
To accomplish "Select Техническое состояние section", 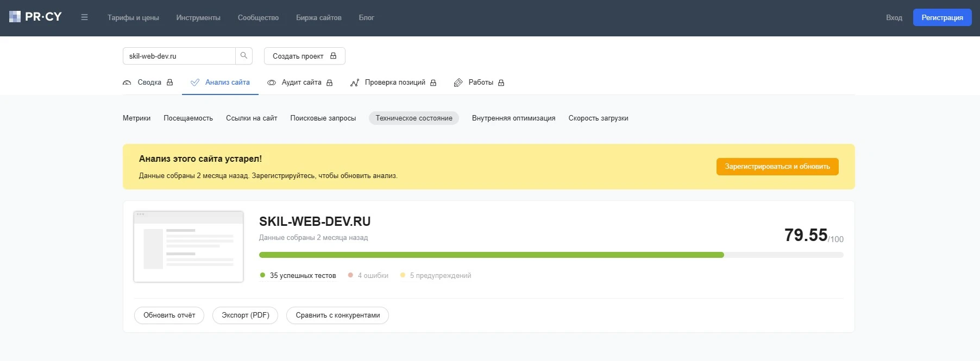I will point(414,118).
